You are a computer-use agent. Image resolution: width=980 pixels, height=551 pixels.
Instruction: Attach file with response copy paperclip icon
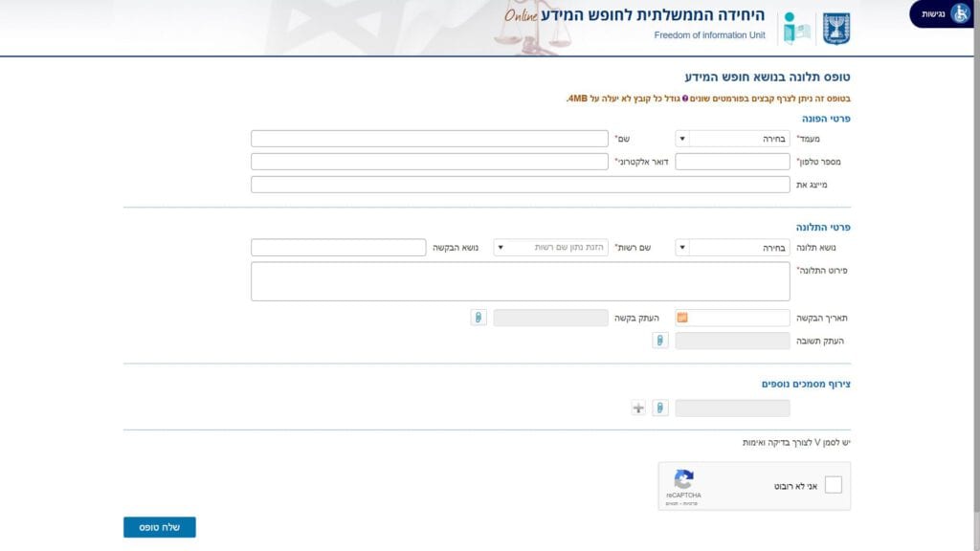point(659,341)
